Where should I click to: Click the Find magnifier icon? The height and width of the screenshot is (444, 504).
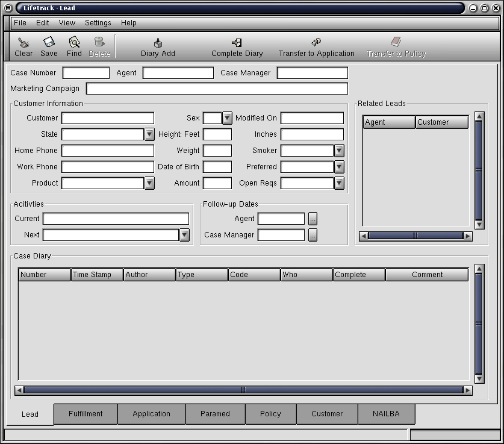pyautogui.click(x=74, y=42)
